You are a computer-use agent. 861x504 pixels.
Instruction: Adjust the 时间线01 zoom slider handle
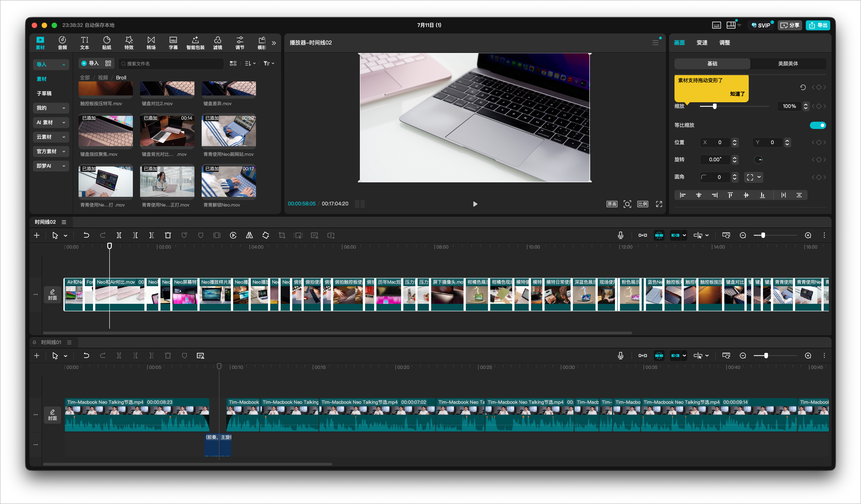click(x=766, y=356)
